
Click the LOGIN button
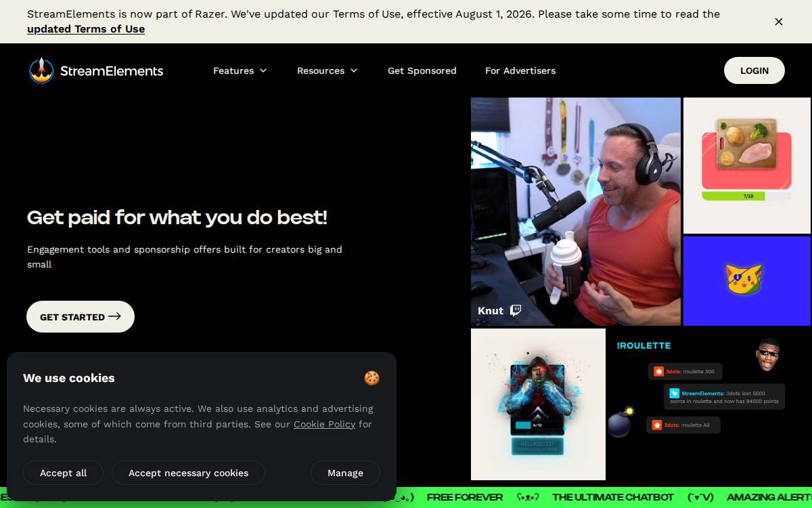[x=754, y=70]
